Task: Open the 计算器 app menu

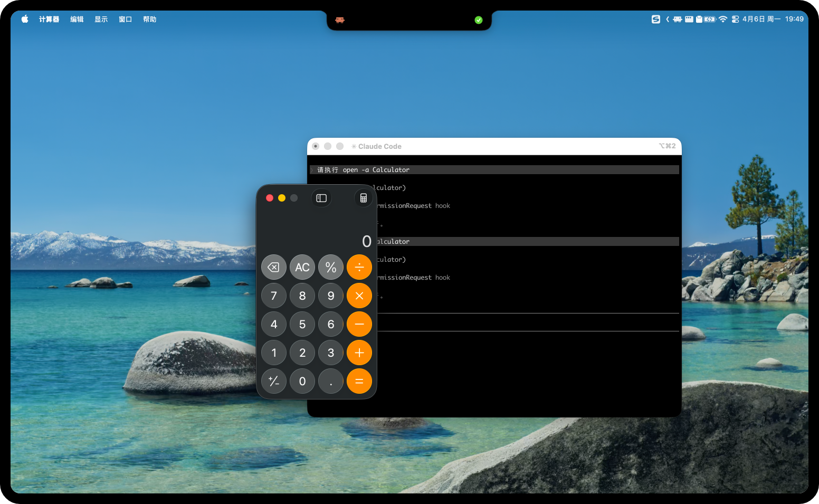Action: click(x=49, y=19)
